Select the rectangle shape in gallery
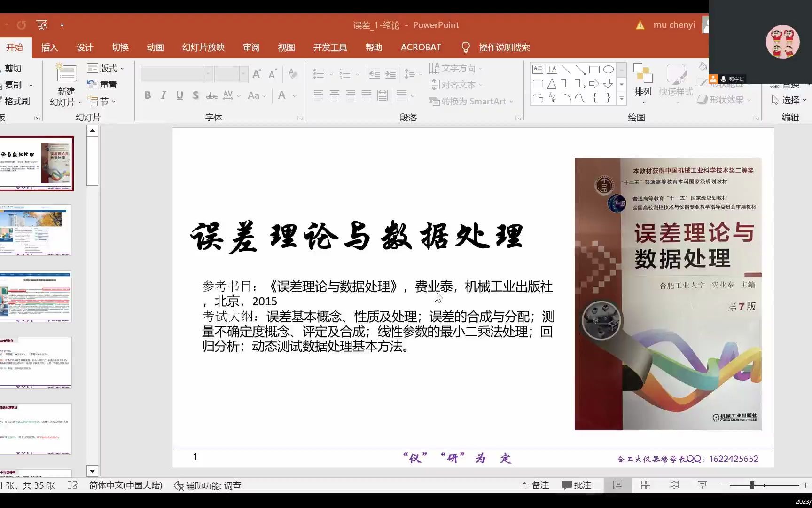This screenshot has height=508, width=812. tap(594, 70)
